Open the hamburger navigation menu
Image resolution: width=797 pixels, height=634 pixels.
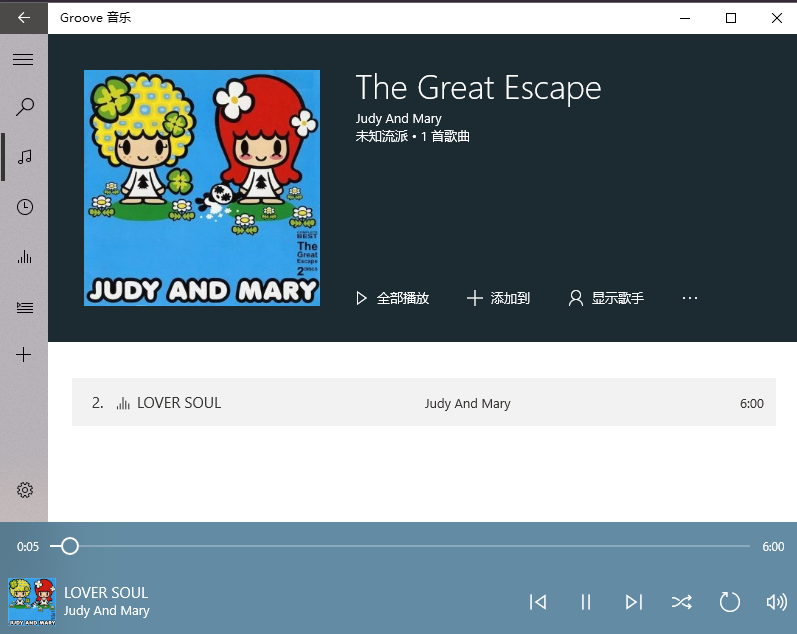coord(23,59)
